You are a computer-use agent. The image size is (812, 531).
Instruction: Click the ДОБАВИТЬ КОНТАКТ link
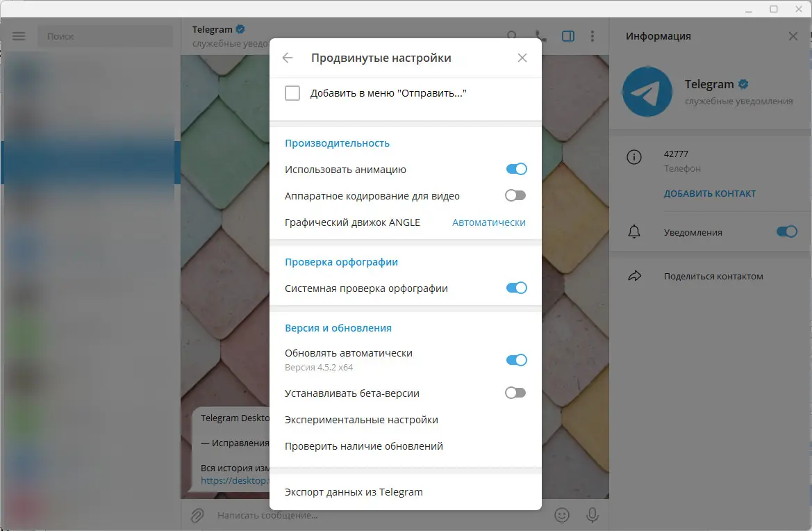pyautogui.click(x=708, y=193)
